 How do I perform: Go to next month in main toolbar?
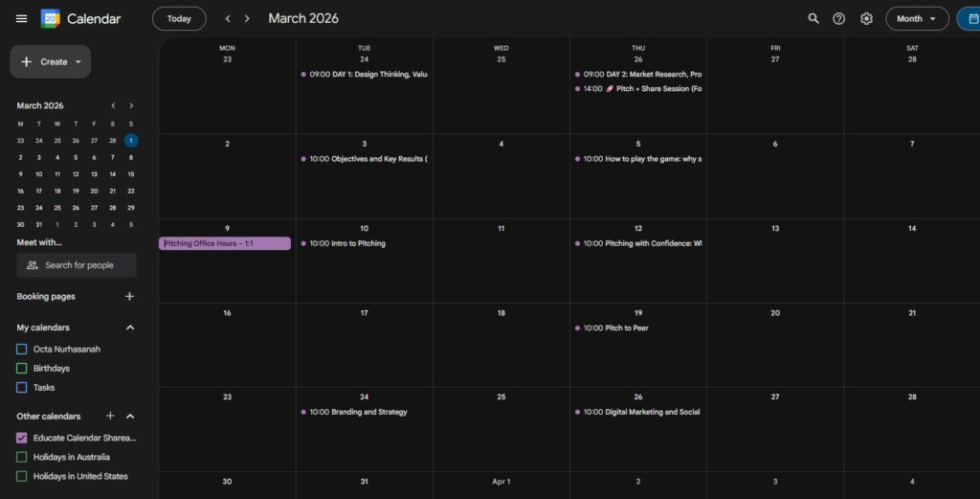(247, 18)
